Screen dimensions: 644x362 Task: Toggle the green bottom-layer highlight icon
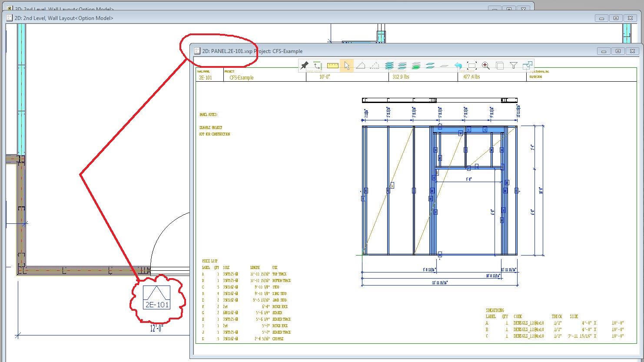pyautogui.click(x=416, y=66)
